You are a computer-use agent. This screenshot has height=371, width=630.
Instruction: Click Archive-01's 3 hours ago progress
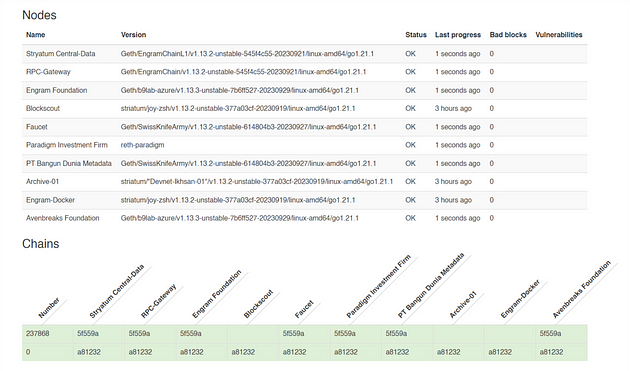pos(453,182)
